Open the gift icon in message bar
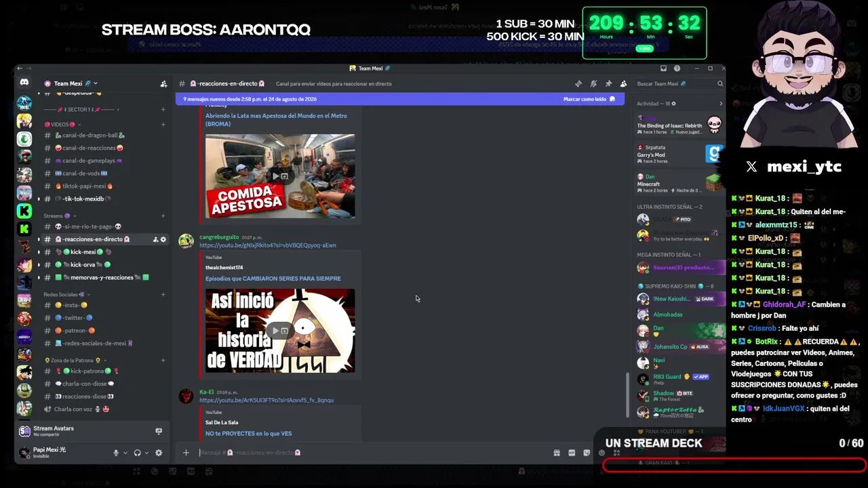 point(557,453)
